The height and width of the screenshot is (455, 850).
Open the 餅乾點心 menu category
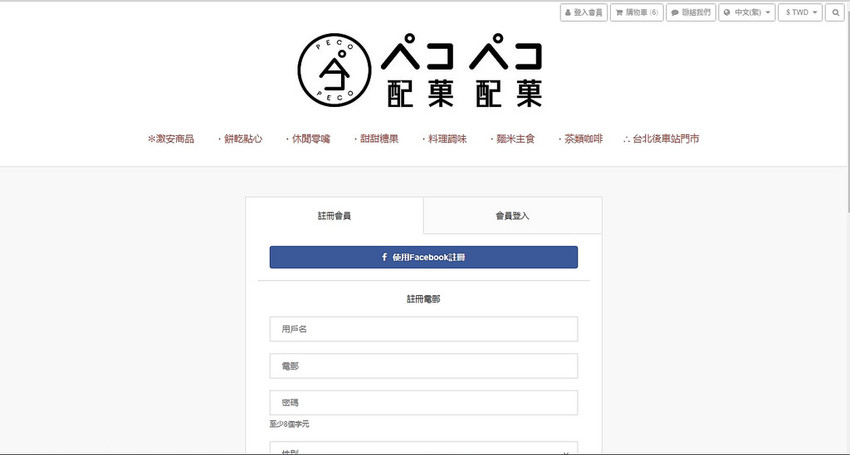click(240, 139)
